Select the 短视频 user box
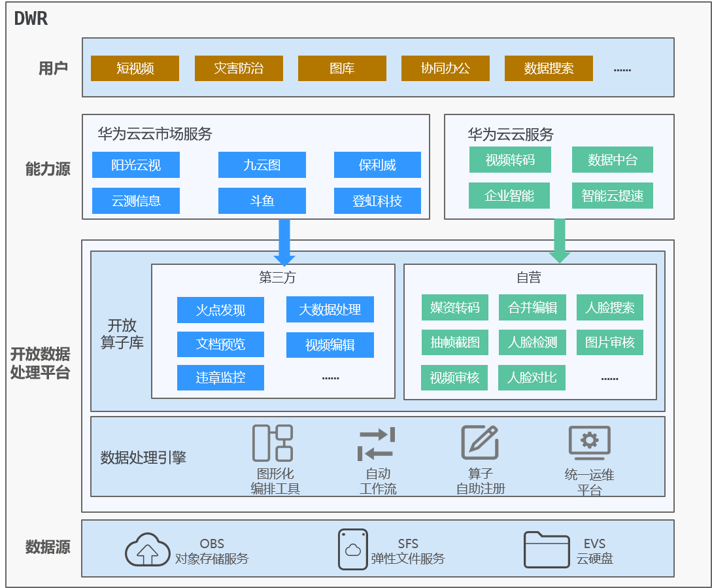Viewport: 712px width, 588px height. point(135,68)
